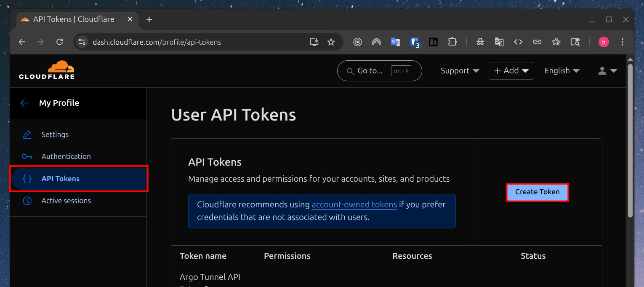Open the Bitwarden shield extension with badge 3
Image resolution: width=644 pixels, height=287 pixels.
point(415,42)
